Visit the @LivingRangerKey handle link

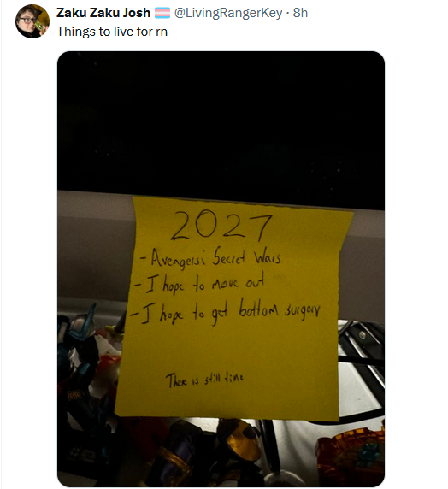tap(228, 13)
